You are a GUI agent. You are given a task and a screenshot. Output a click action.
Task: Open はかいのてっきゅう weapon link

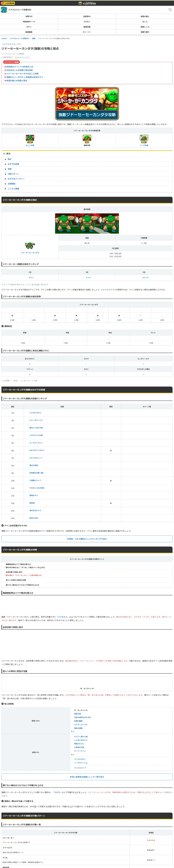37,450
